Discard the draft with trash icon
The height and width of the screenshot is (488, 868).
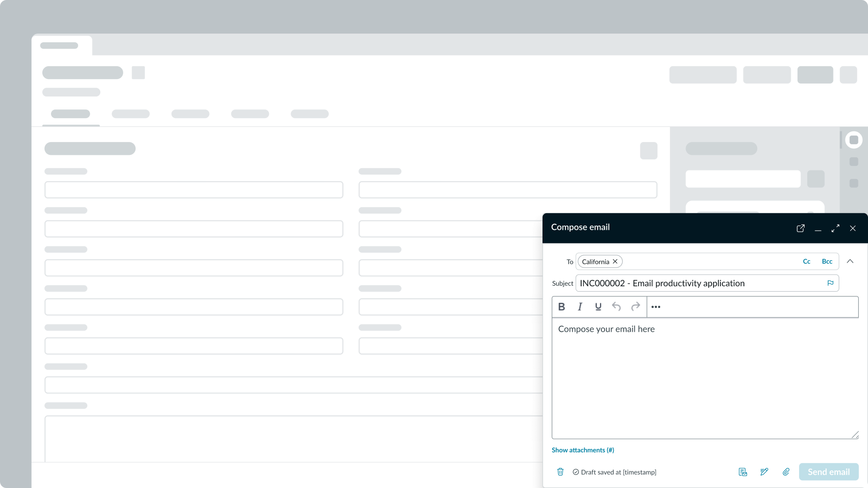560,472
